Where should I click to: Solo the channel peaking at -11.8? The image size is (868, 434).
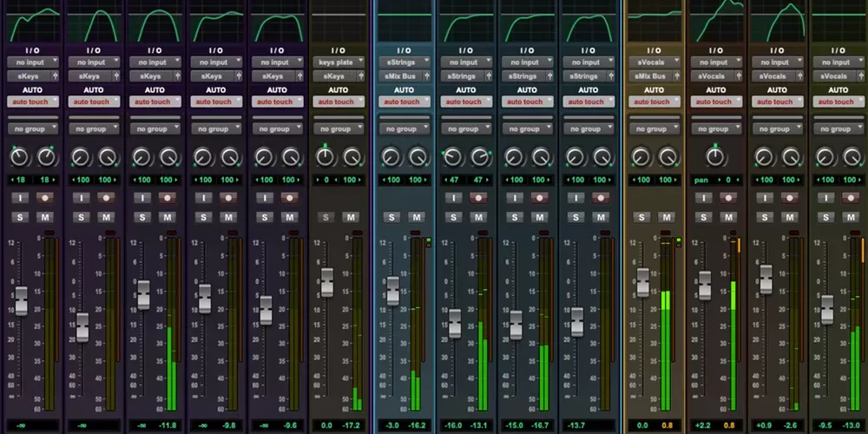pos(142,218)
